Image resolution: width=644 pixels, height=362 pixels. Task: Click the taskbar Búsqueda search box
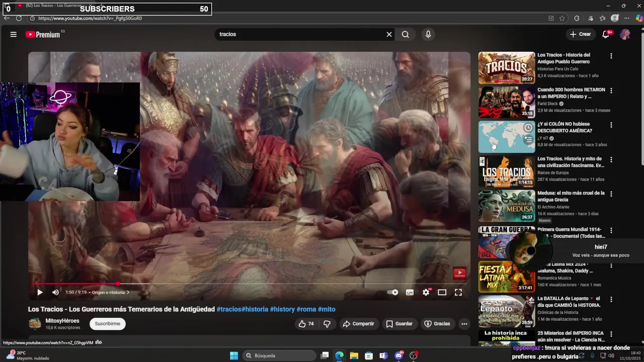tap(279, 355)
